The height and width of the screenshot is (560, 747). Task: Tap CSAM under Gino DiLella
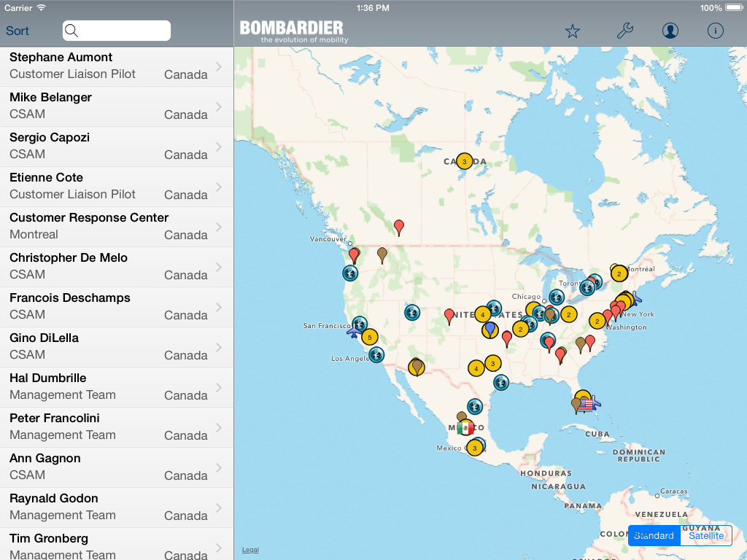[28, 355]
